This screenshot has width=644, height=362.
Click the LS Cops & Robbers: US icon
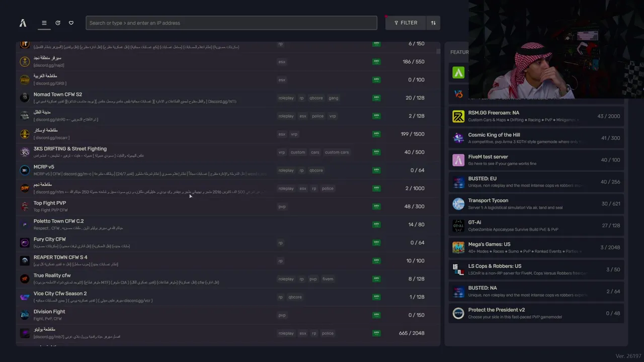click(x=458, y=269)
